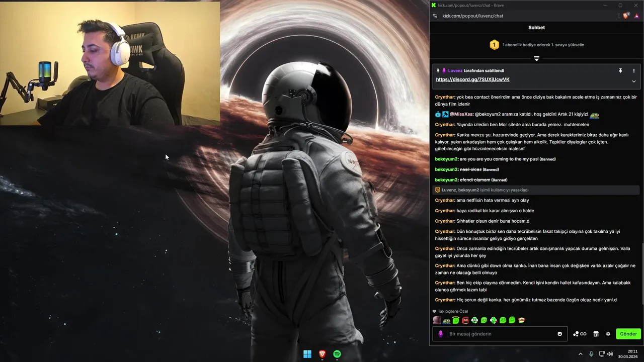
Task: Click the chat vertical scrollbar thumb
Action: tap(642, 274)
